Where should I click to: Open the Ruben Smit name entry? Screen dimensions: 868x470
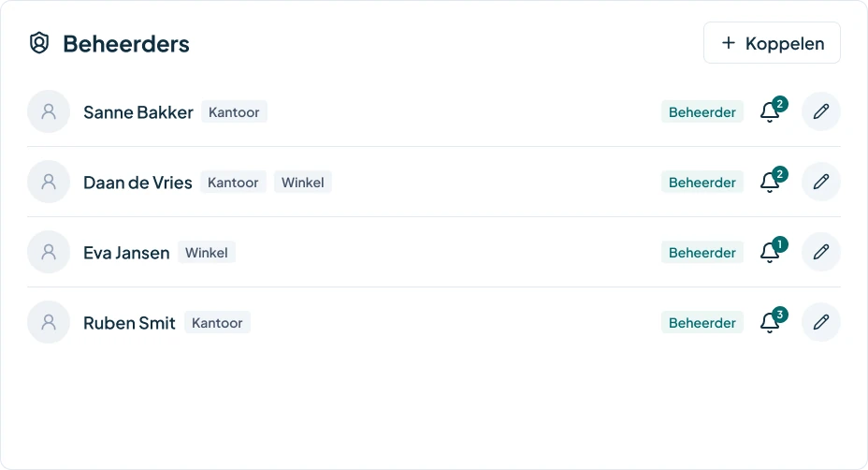coord(129,323)
